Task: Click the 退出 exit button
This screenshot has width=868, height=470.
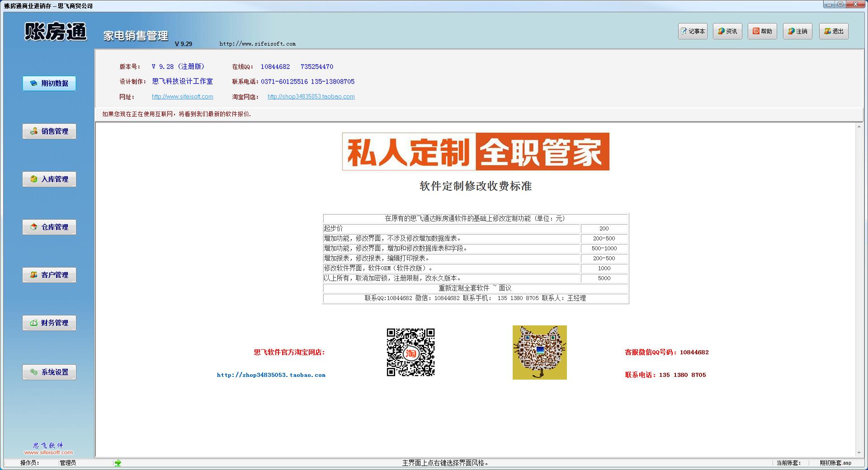Action: point(834,31)
